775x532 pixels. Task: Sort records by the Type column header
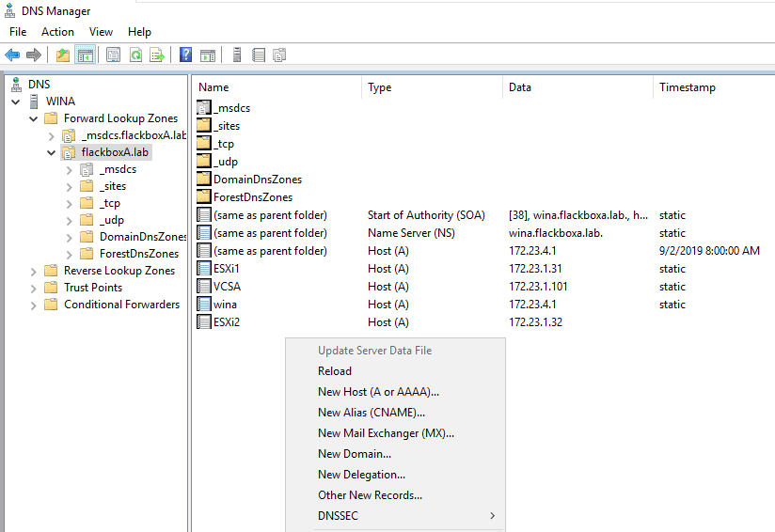click(380, 87)
